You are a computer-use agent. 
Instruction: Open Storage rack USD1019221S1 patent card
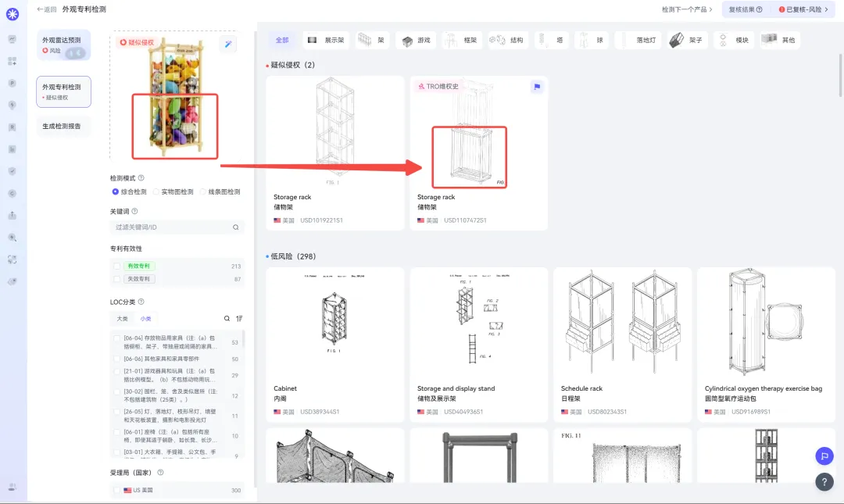pos(334,153)
